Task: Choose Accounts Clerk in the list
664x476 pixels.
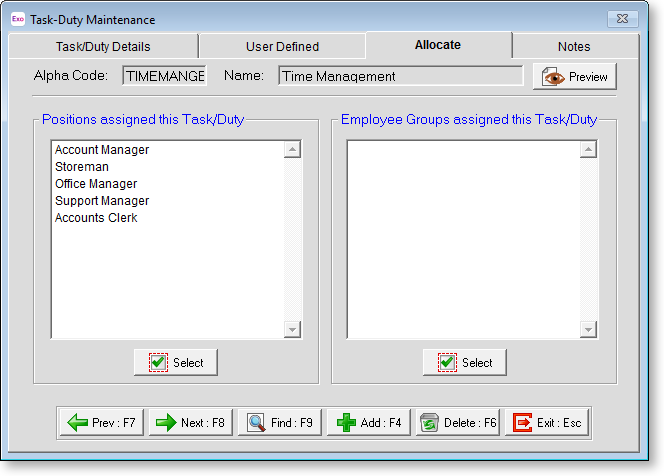Action: tap(96, 218)
